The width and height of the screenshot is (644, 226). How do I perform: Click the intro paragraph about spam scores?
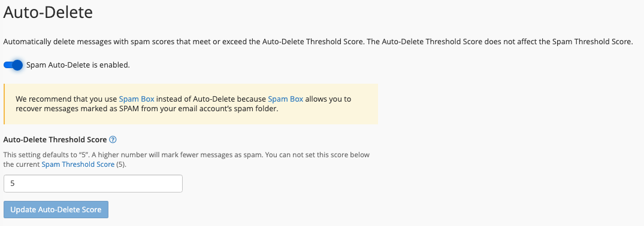pyautogui.click(x=318, y=41)
